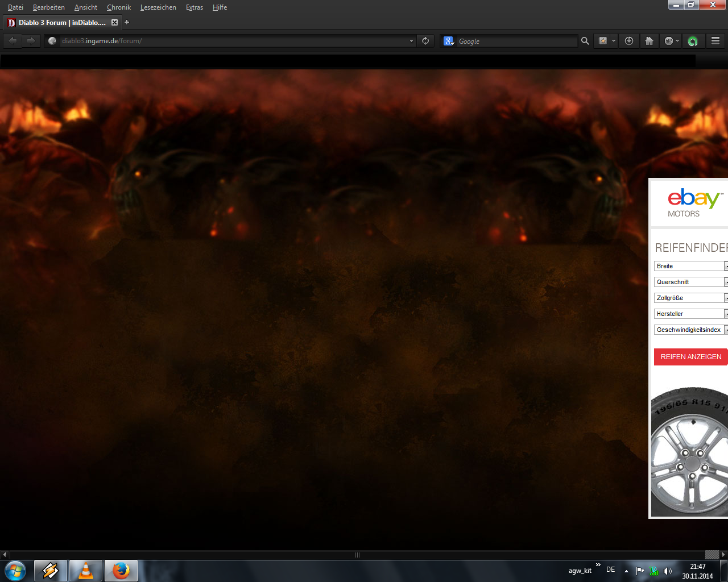Image resolution: width=728 pixels, height=582 pixels.
Task: Open the Datei menu
Action: coord(15,7)
